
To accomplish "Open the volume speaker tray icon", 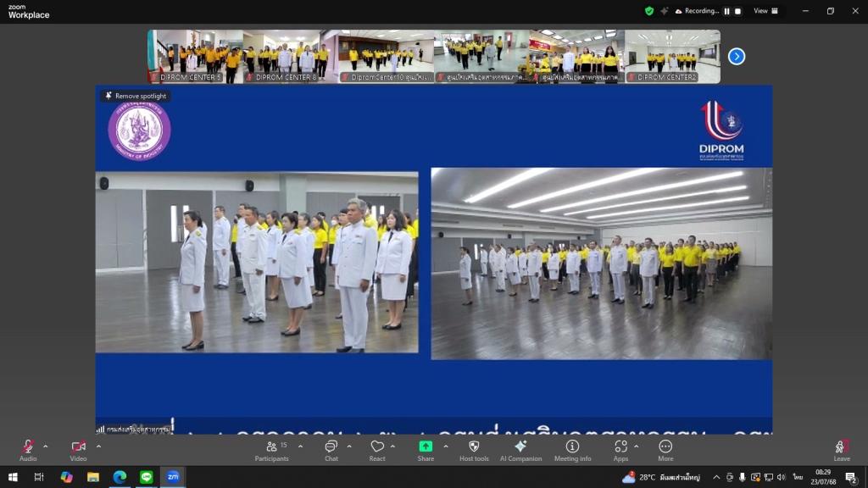I will click(x=781, y=477).
